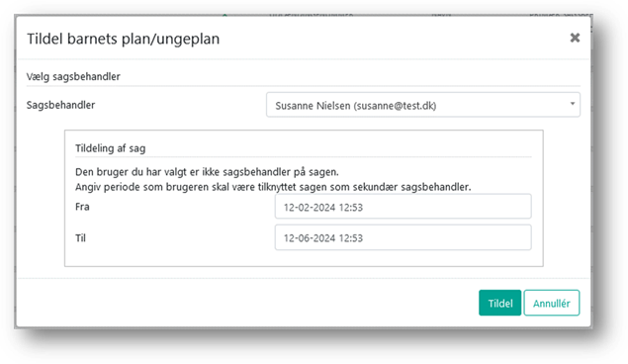Click the text 'Den bruger du har valgt'

point(131,172)
